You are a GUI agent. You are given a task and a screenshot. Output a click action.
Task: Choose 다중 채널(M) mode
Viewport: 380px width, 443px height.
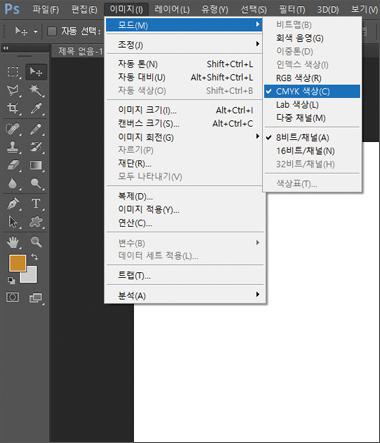click(312, 118)
